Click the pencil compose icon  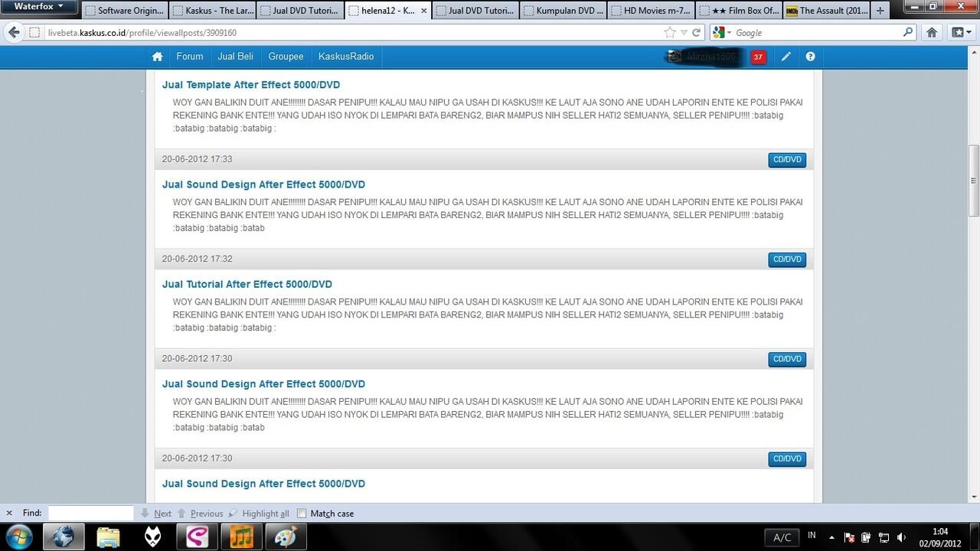(786, 57)
